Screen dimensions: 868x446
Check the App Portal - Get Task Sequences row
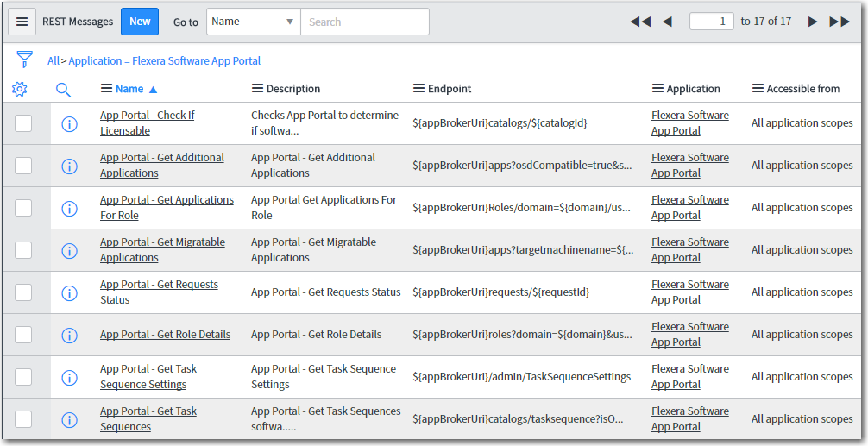[23, 419]
